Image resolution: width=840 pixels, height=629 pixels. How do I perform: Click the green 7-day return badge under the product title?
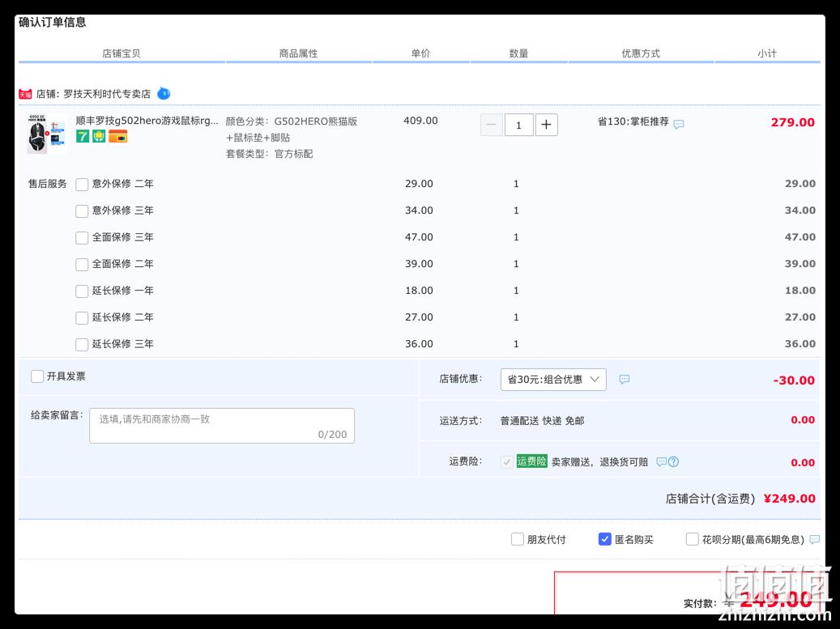point(83,137)
